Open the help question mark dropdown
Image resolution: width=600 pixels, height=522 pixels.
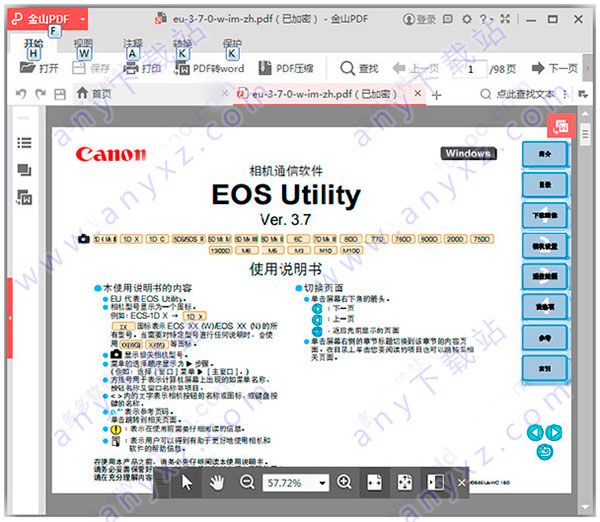486,19
